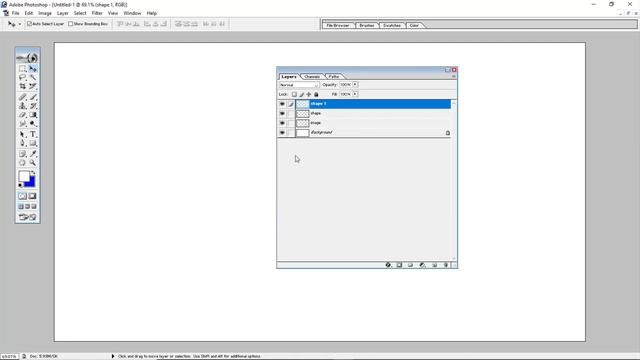The image size is (640, 360).
Task: Open the Brushes tab
Action: click(x=367, y=25)
